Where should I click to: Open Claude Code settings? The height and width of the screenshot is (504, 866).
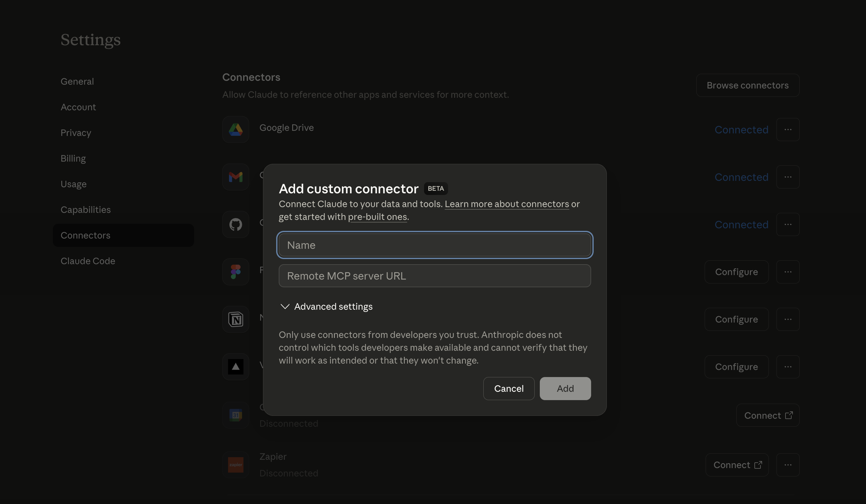tap(88, 261)
